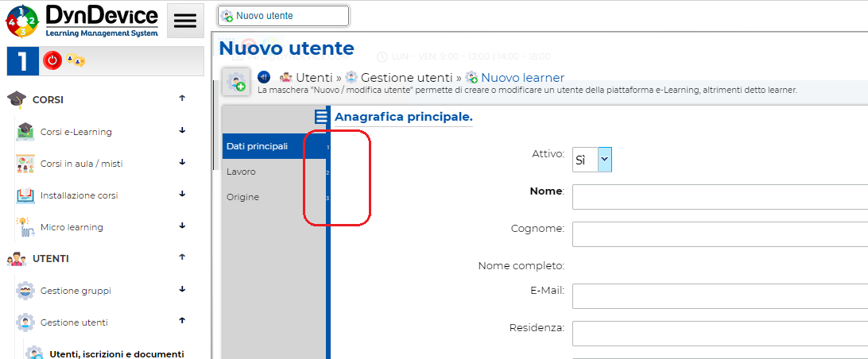
Task: Collapse the UTENTI section arrow
Action: (x=182, y=258)
